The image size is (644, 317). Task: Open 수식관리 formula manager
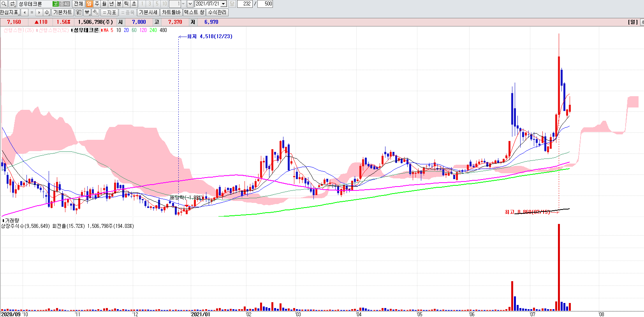[217, 12]
